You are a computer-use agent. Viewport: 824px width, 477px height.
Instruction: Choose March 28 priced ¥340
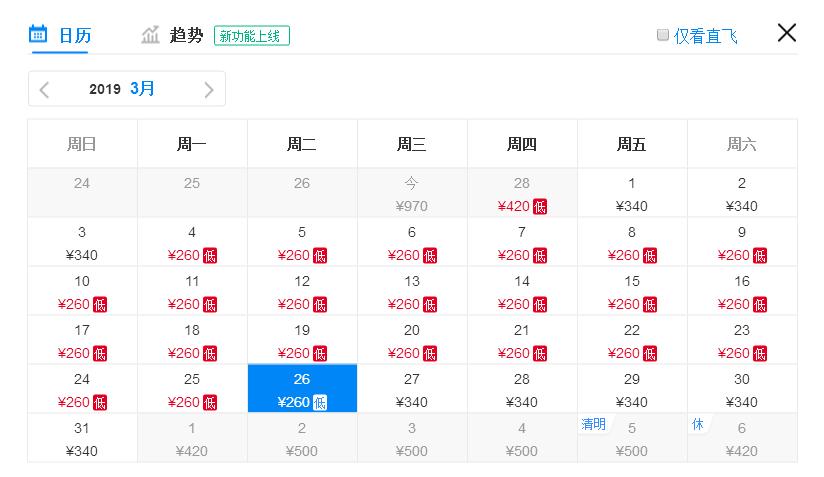522,389
